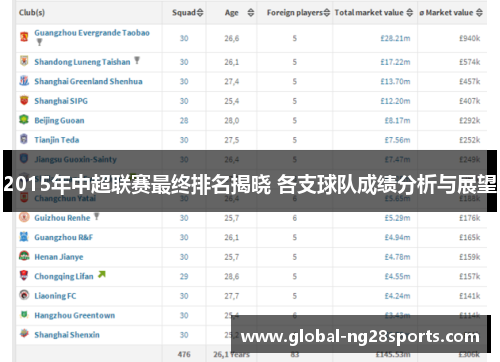The width and height of the screenshot is (500, 362).
Task: Click the Shanghai Greenland Shenhua crest icon
Action: [24, 80]
